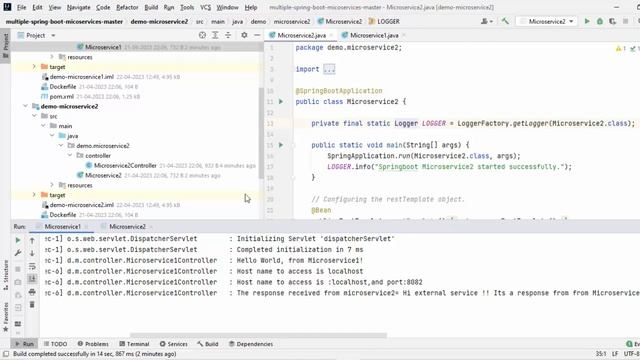Run with coverage icon in the top toolbar
This screenshot has height=360, width=640.
click(612, 21)
